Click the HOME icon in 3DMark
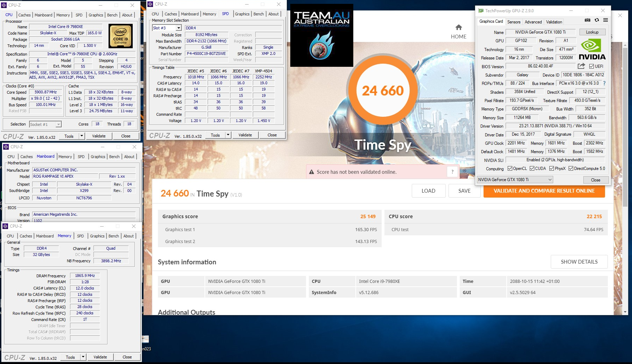Viewport: 632px width, 364px height. (459, 27)
